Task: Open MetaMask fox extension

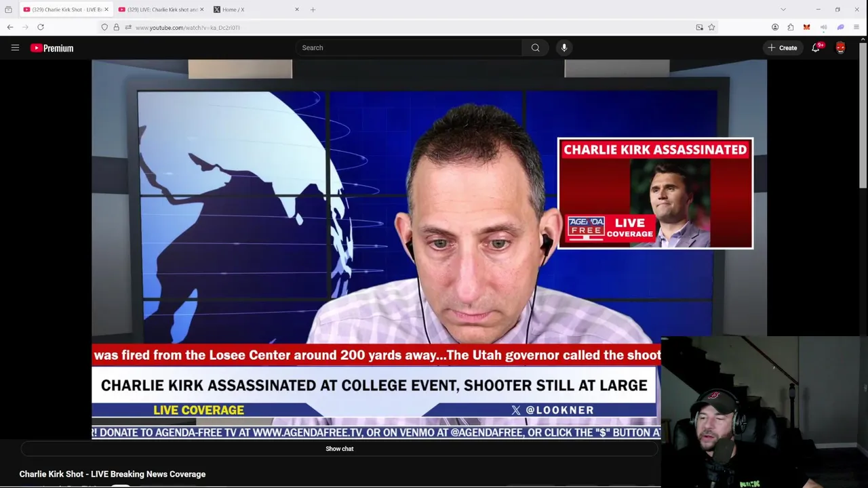Action: [806, 27]
